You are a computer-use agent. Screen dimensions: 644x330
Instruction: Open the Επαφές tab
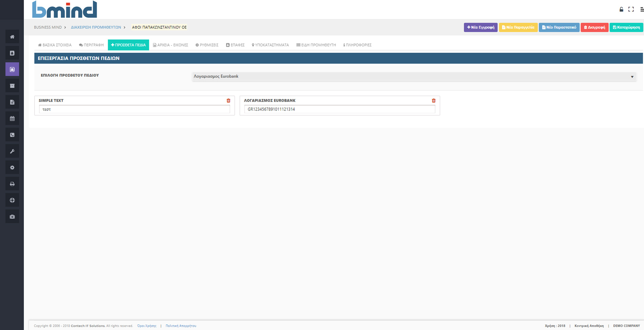click(x=235, y=45)
